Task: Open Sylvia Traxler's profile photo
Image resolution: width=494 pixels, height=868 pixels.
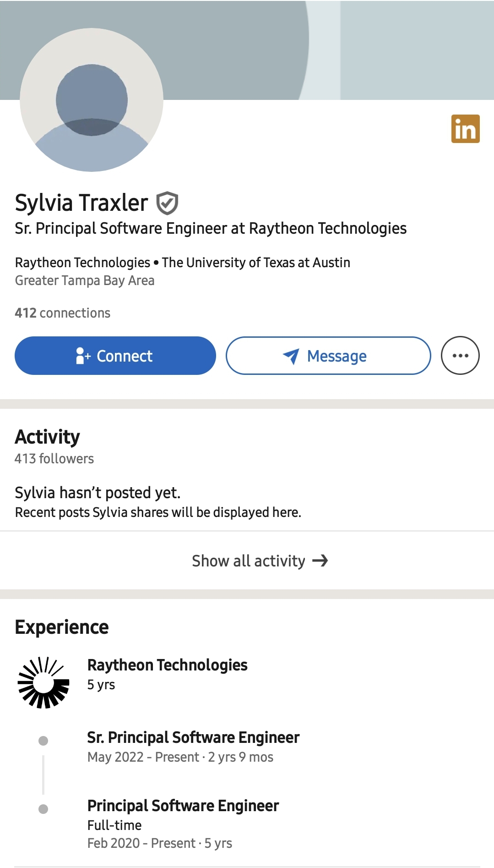Action: pyautogui.click(x=92, y=100)
